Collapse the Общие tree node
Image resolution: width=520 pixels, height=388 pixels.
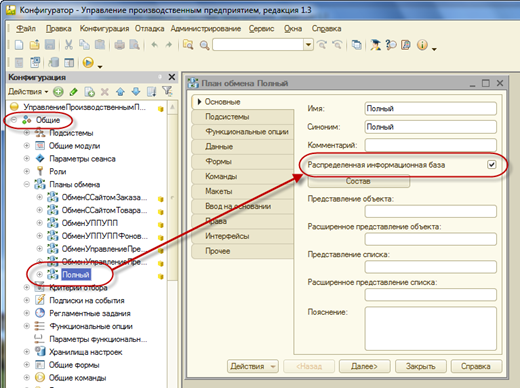14,120
